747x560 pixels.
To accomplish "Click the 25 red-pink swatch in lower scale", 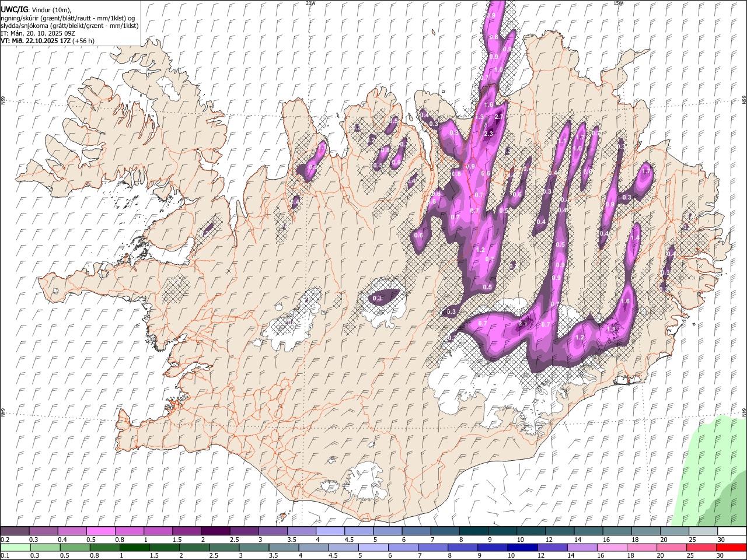I will coord(701,547).
